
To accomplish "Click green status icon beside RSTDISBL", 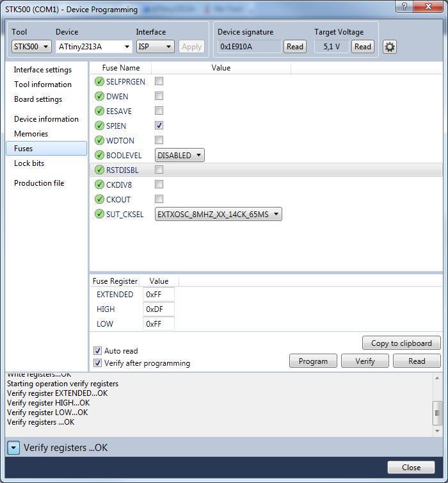I will [x=99, y=170].
